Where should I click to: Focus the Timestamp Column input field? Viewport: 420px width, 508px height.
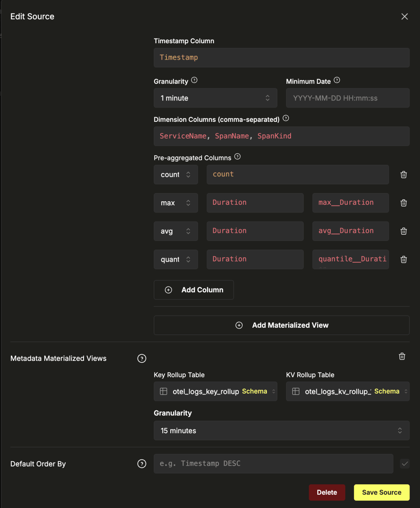[282, 58]
